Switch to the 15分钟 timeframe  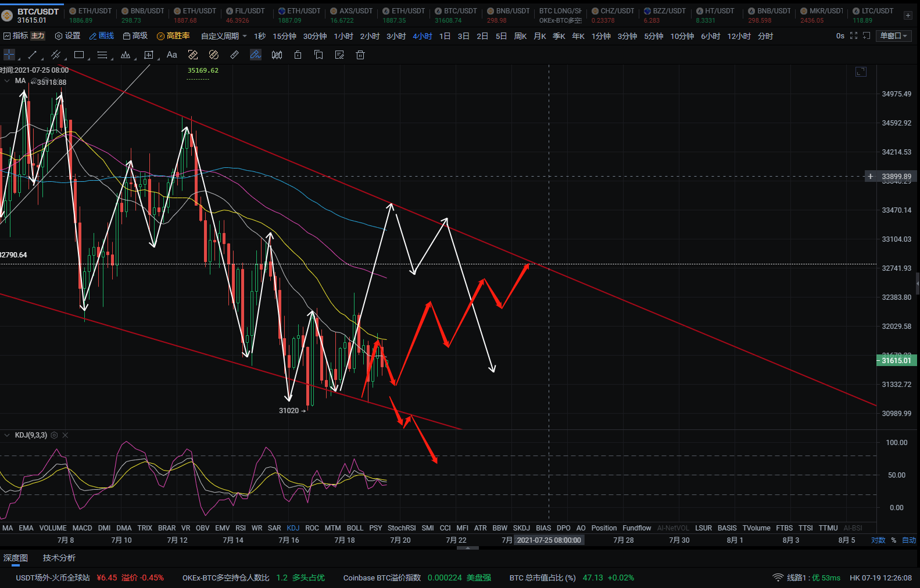[285, 36]
